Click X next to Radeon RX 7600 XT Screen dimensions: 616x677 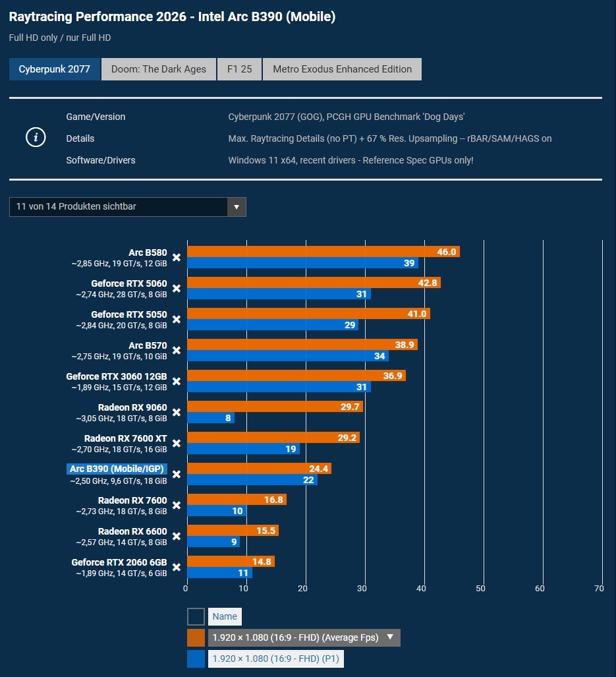(177, 444)
